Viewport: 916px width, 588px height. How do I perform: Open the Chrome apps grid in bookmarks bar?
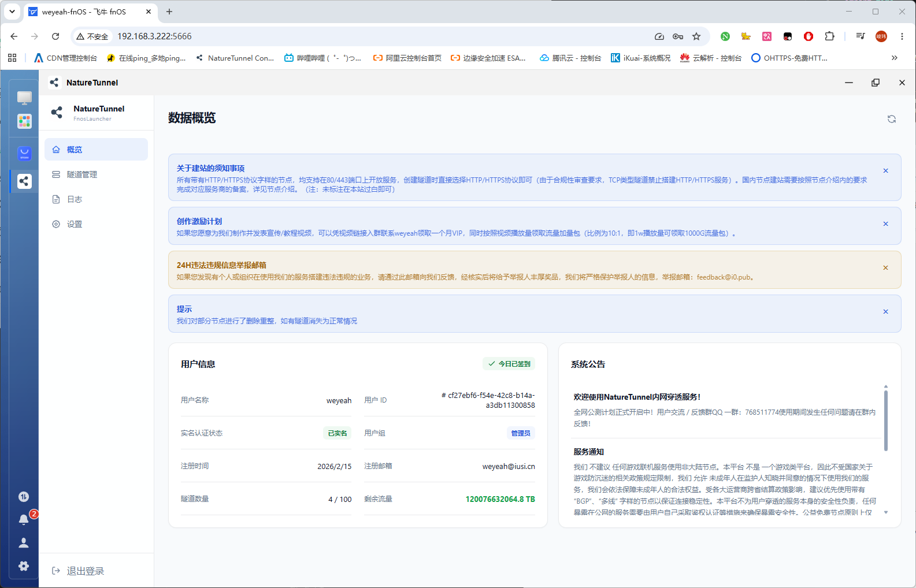click(12, 58)
